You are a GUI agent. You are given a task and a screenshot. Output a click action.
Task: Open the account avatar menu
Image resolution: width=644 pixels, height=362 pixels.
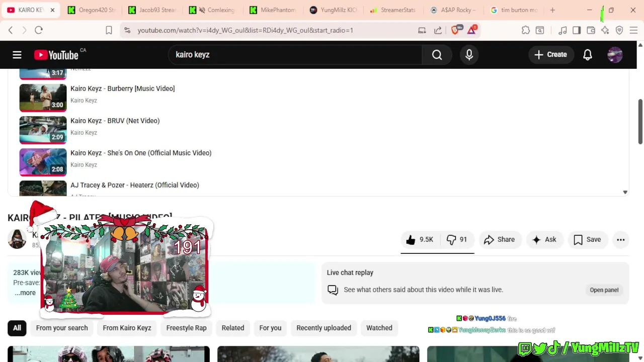pos(615,55)
